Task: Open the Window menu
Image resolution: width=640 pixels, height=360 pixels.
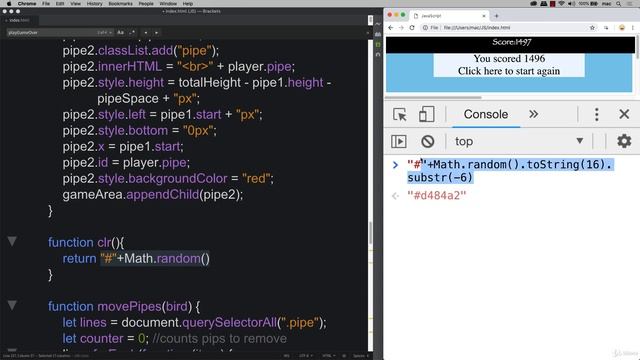Action: (x=168, y=4)
